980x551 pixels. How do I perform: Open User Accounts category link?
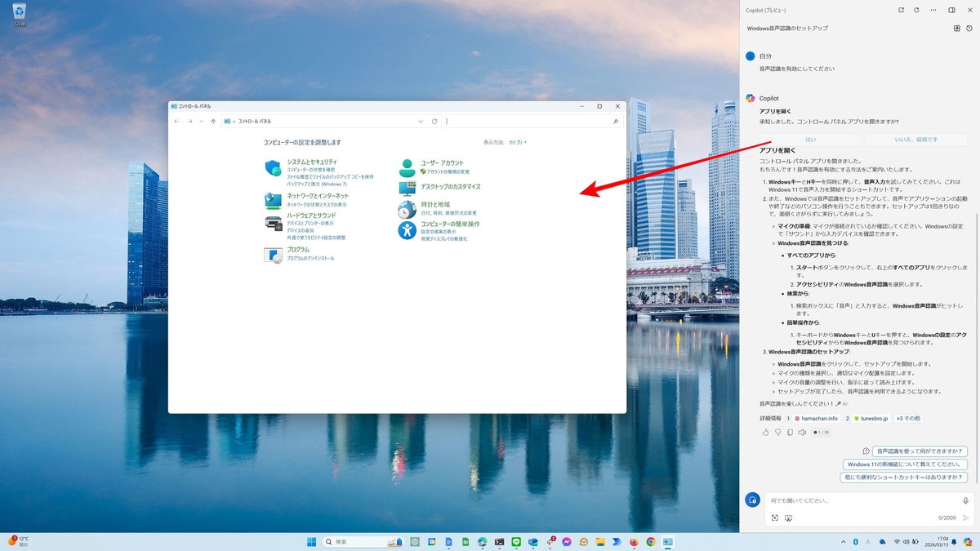point(442,162)
